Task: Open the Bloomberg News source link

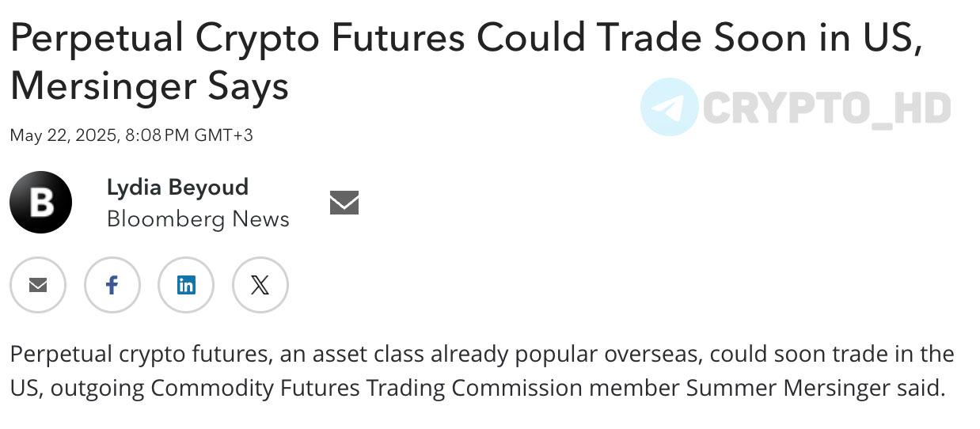Action: click(198, 219)
